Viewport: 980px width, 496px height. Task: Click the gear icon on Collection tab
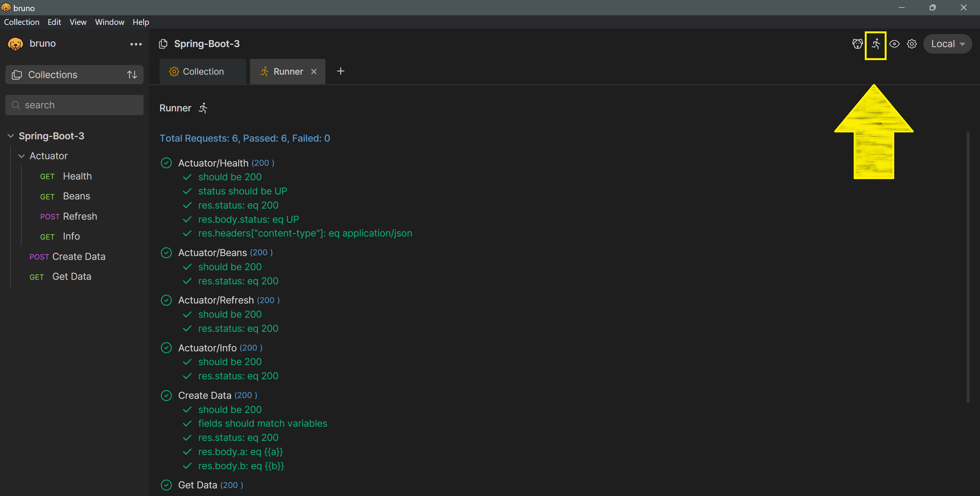tap(174, 72)
